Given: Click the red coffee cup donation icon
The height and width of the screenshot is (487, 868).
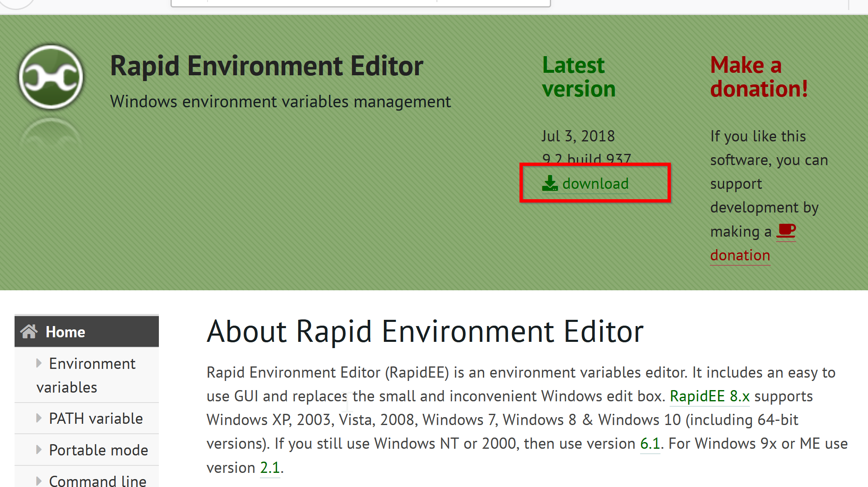Looking at the screenshot, I should (786, 231).
